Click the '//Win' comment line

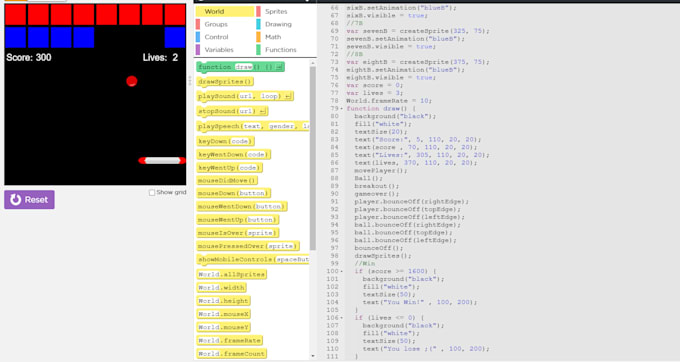pos(365,264)
